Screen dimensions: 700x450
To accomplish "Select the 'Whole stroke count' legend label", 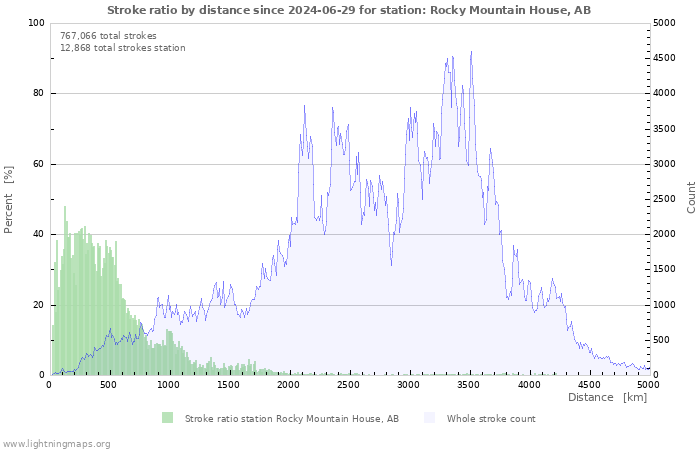I will click(491, 419).
